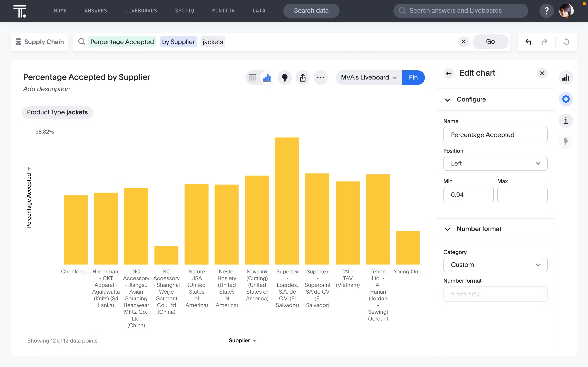Click the back arrow in Edit chart panel
588x367 pixels.
pyautogui.click(x=448, y=73)
